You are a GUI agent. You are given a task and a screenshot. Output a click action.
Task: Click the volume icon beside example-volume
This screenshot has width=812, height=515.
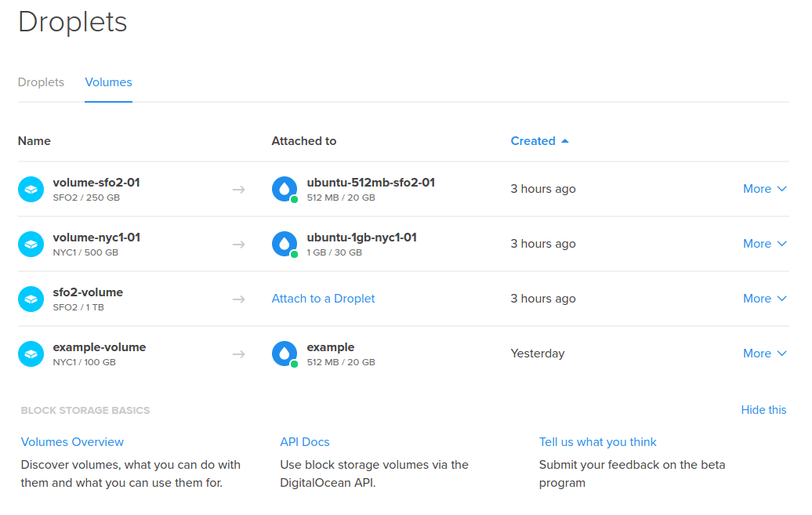31,354
